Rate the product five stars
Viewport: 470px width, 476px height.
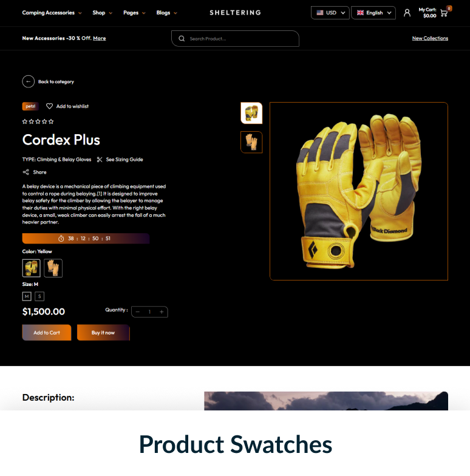tap(51, 121)
